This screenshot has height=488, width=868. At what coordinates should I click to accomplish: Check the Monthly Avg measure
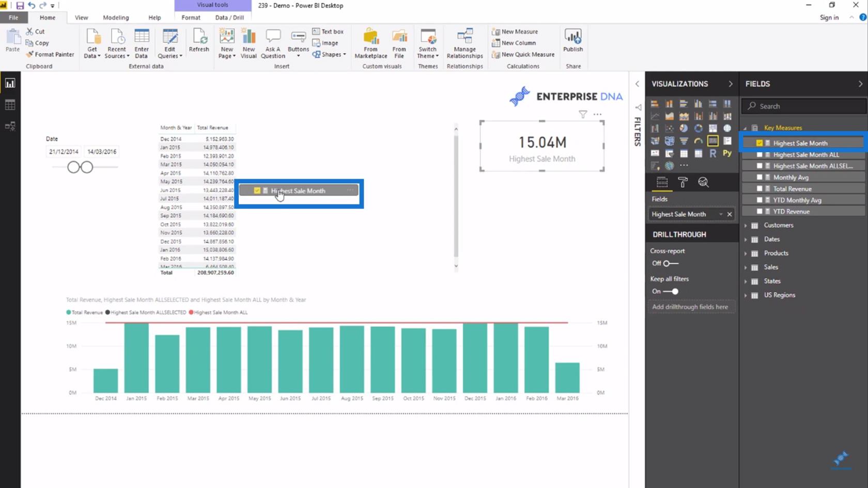[x=760, y=177]
